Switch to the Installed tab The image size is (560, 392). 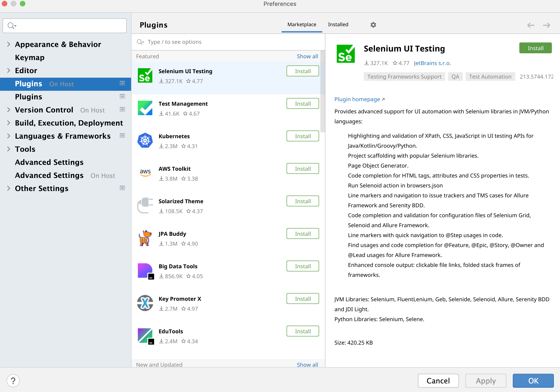[338, 24]
